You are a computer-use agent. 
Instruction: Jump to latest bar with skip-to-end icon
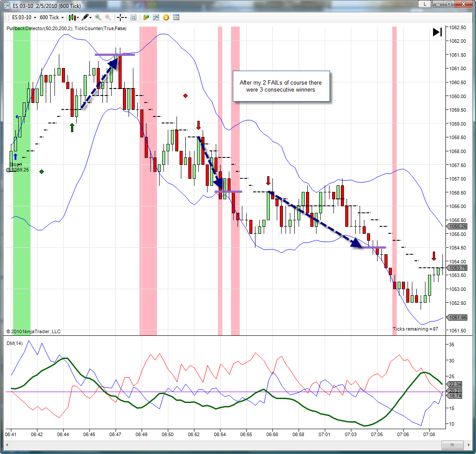[x=438, y=32]
